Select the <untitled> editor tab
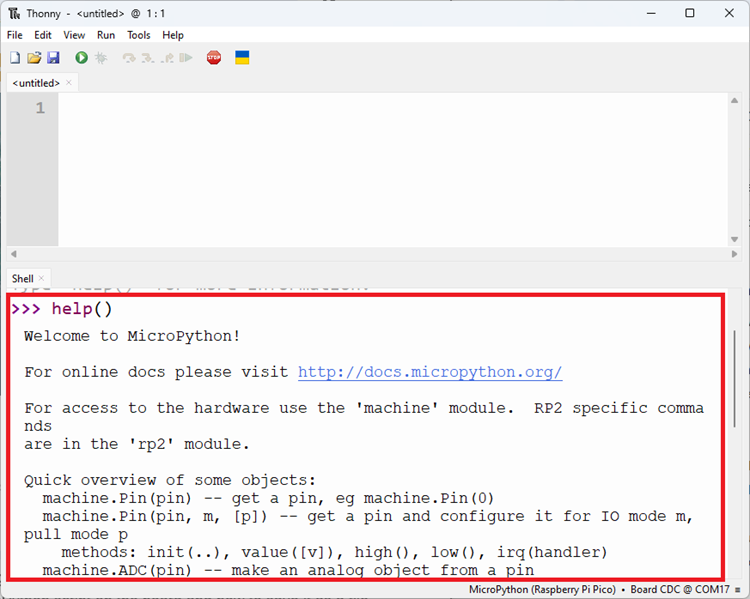The height and width of the screenshot is (599, 750). pos(36,83)
